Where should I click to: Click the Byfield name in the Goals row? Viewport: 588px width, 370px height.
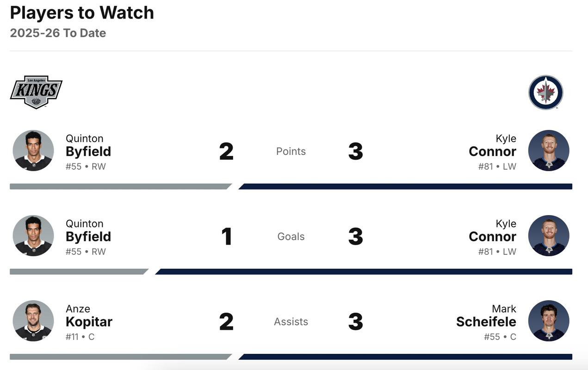pyautogui.click(x=88, y=236)
